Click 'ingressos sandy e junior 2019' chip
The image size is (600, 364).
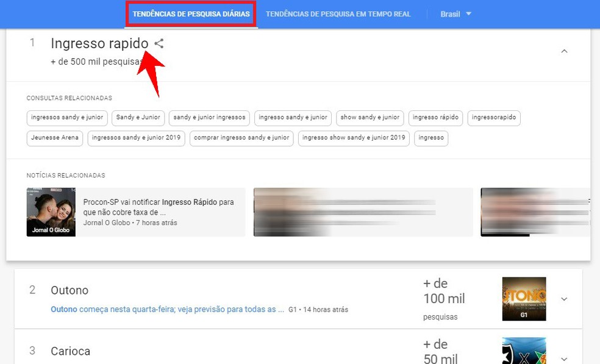click(136, 138)
